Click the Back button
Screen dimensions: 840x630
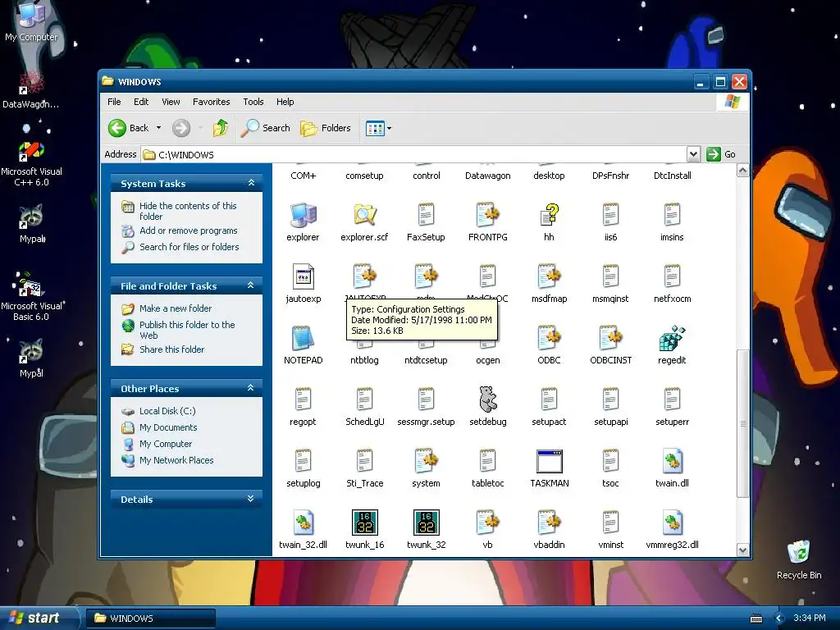coord(129,128)
